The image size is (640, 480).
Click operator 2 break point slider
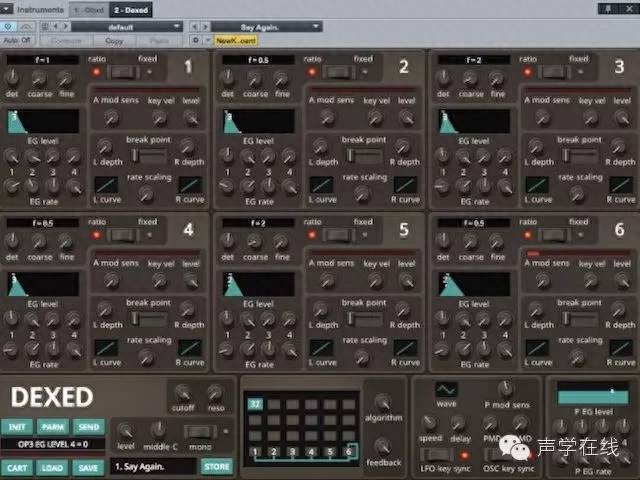pyautogui.click(x=364, y=155)
